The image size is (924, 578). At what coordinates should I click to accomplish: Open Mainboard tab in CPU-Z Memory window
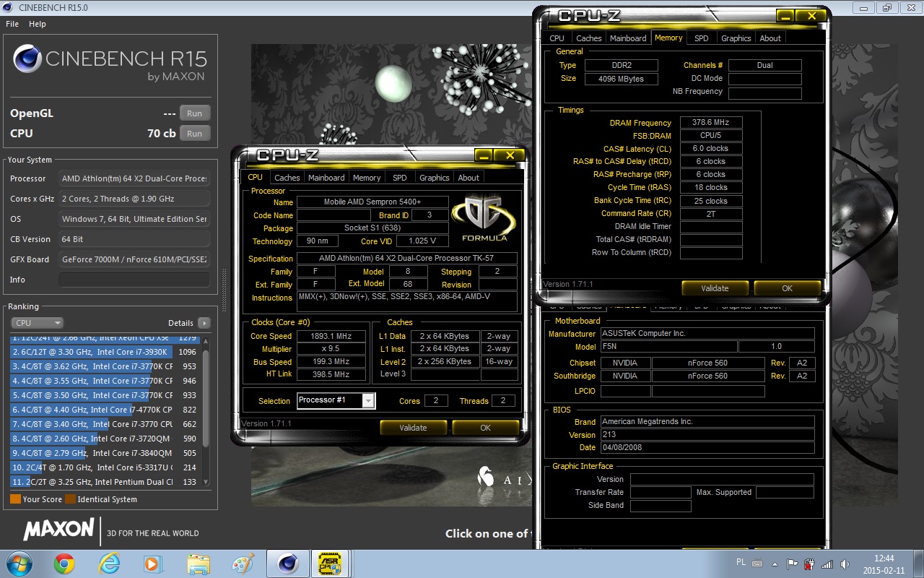coord(628,38)
